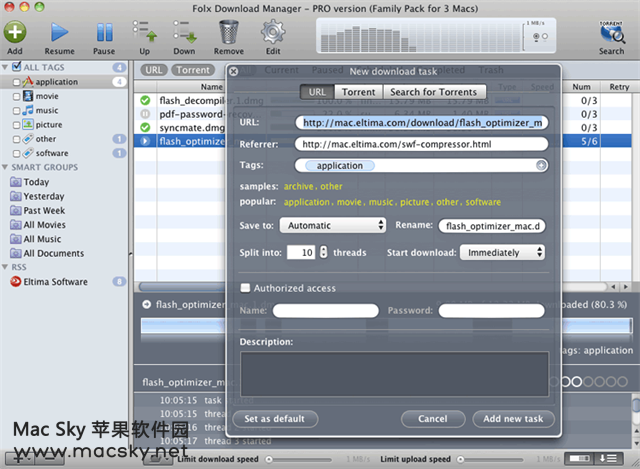640x469 pixels.
Task: Open Start download Immediately dropdown
Action: (x=502, y=253)
